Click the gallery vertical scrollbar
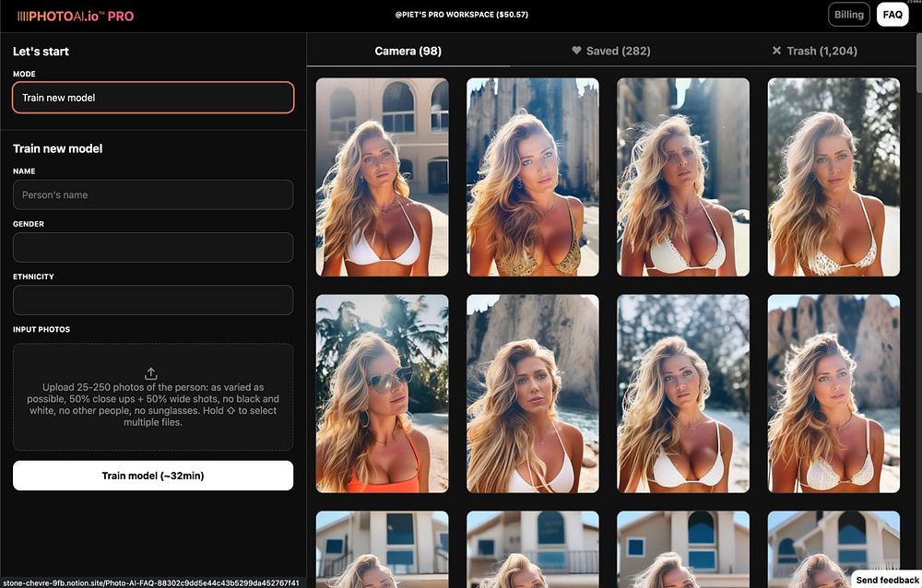 pos(918,64)
